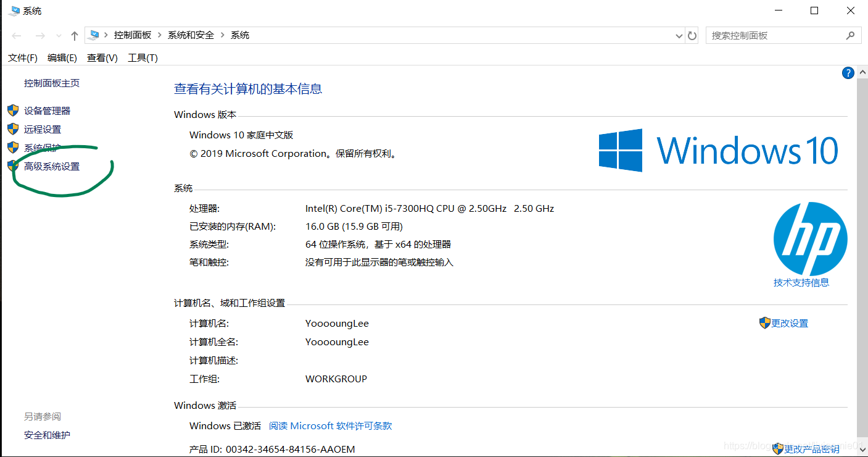Click shield icon beside 设备管理器
Viewport: 868px width, 457px height.
coord(13,111)
